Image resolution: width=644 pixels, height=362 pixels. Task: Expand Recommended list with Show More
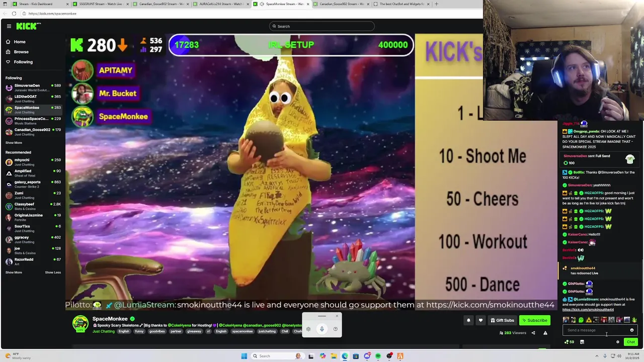coord(14,273)
